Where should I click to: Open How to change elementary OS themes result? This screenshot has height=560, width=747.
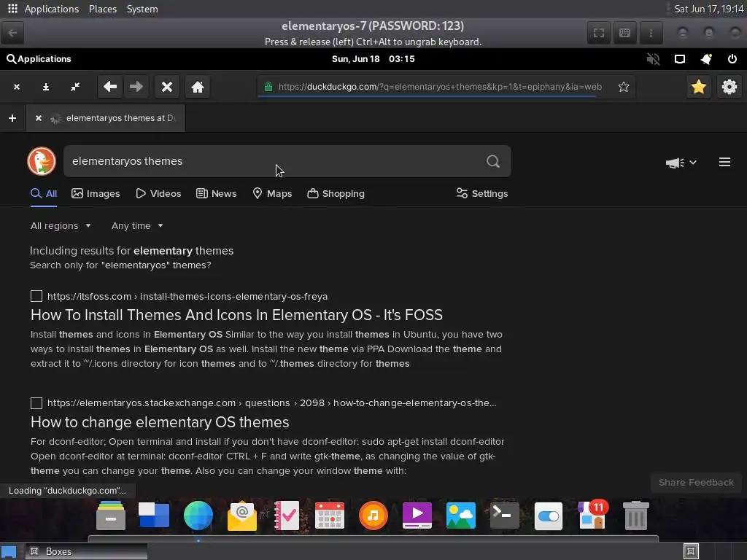160,422
